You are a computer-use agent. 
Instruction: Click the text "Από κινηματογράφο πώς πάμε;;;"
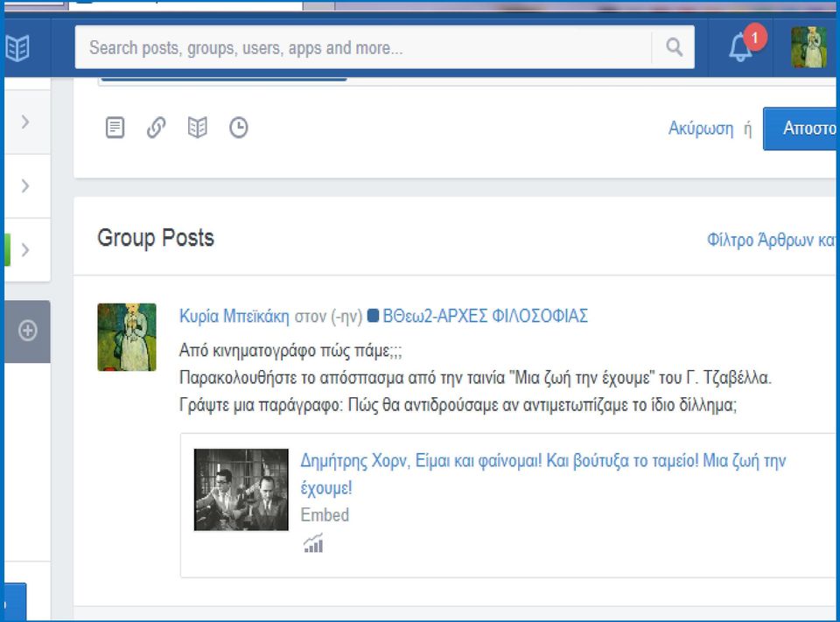coord(290,351)
